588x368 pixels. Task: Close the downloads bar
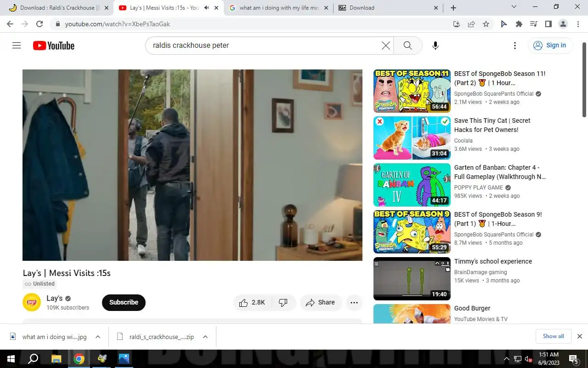click(x=579, y=336)
